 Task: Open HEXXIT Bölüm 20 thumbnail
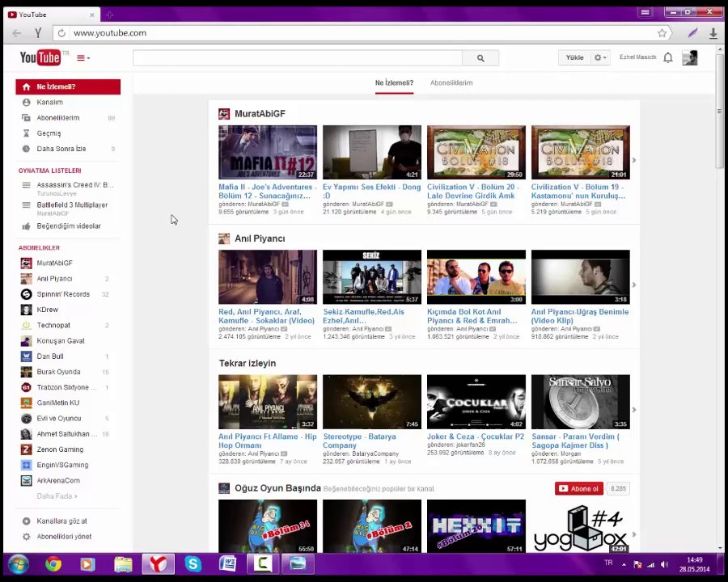(476, 526)
